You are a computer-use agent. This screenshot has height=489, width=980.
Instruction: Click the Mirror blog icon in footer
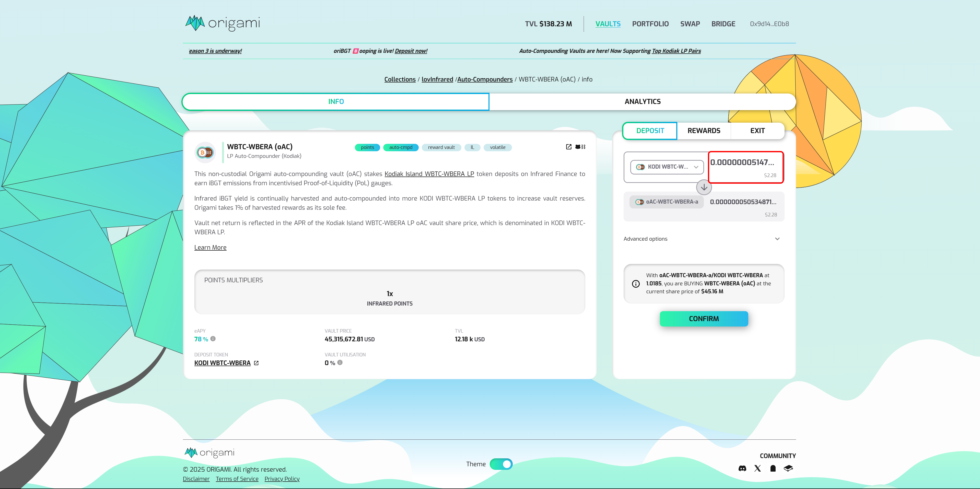[x=773, y=469]
